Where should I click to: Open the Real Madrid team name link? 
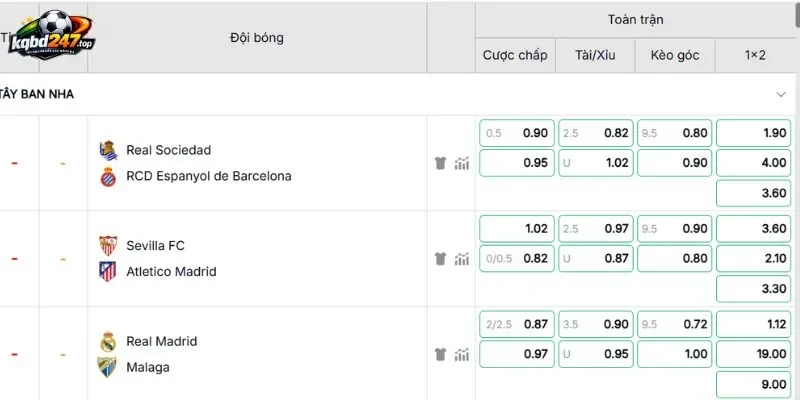point(162,341)
